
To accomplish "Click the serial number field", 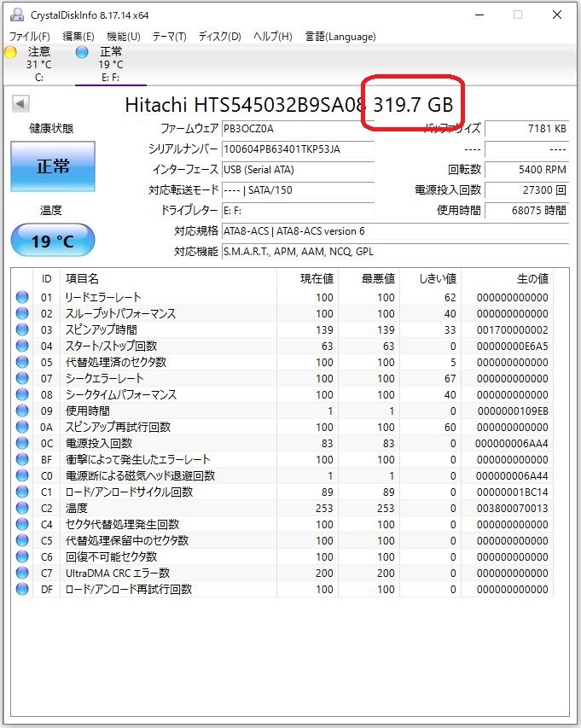I will pyautogui.click(x=298, y=149).
